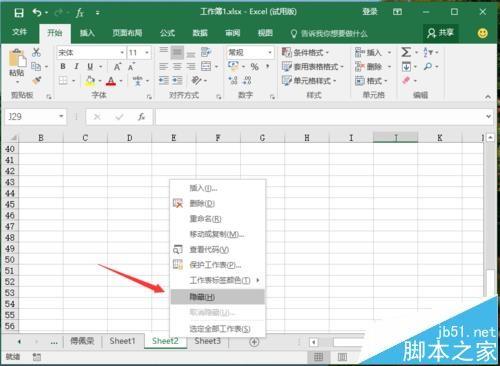Click the Borders icon
The image size is (500, 366).
pos(63,80)
